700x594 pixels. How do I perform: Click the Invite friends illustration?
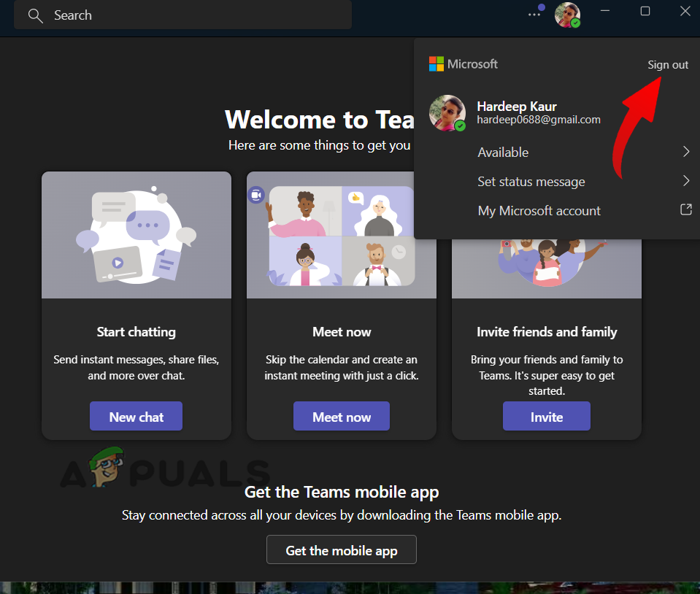click(x=547, y=268)
